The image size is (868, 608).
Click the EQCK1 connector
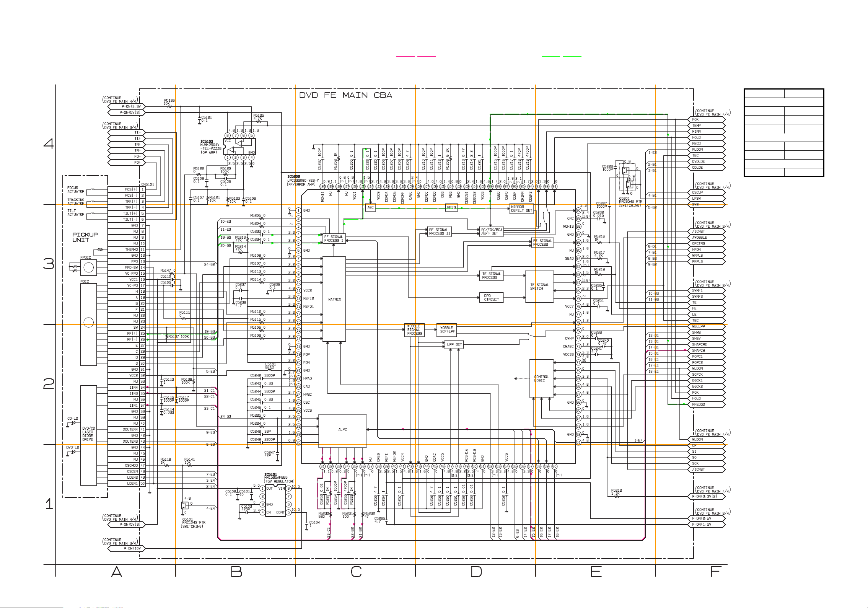(x=707, y=380)
